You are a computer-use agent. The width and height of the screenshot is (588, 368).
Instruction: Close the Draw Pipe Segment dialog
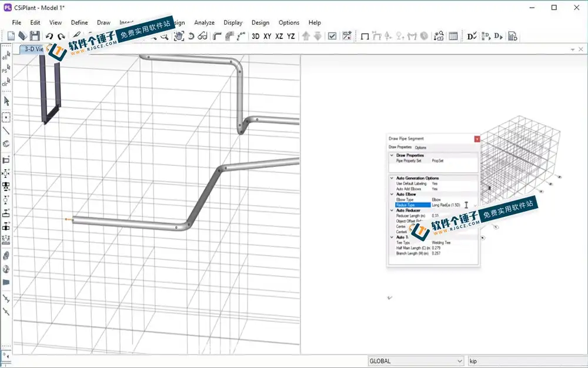click(477, 139)
